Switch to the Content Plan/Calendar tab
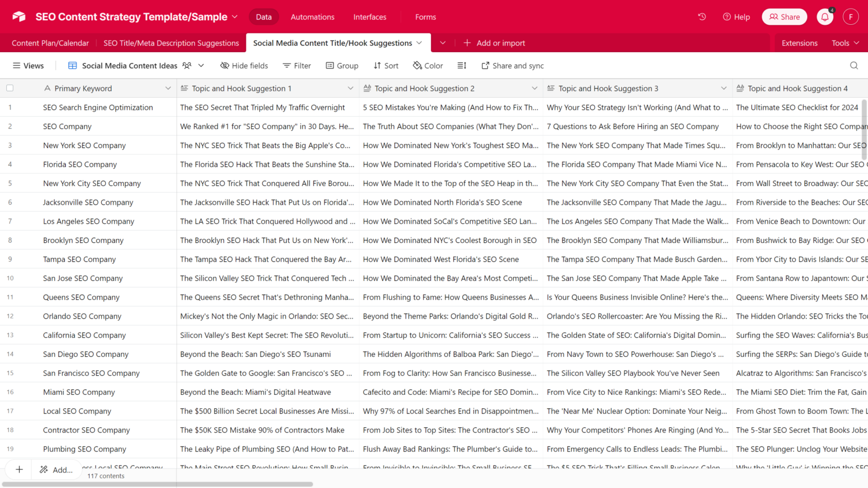868x488 pixels. 50,43
